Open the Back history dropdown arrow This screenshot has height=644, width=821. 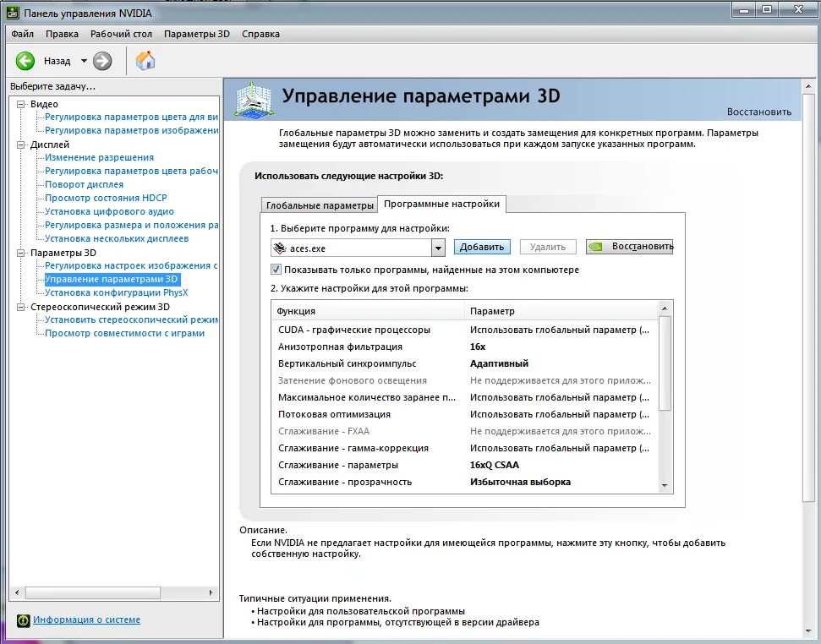84,61
